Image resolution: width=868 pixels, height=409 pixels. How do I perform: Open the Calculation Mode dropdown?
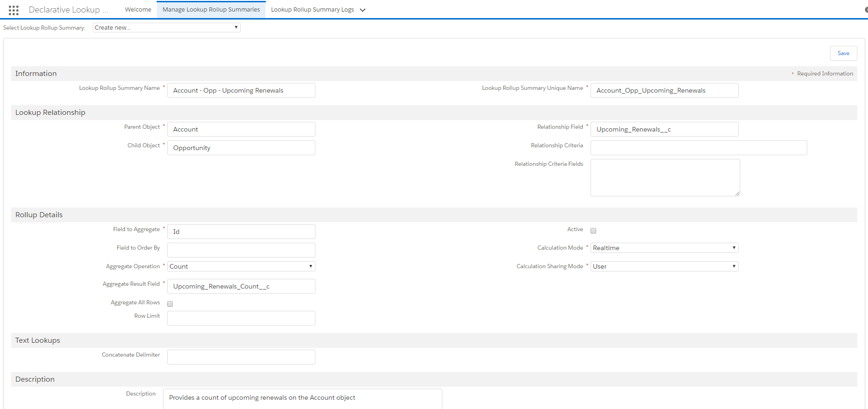(x=665, y=248)
